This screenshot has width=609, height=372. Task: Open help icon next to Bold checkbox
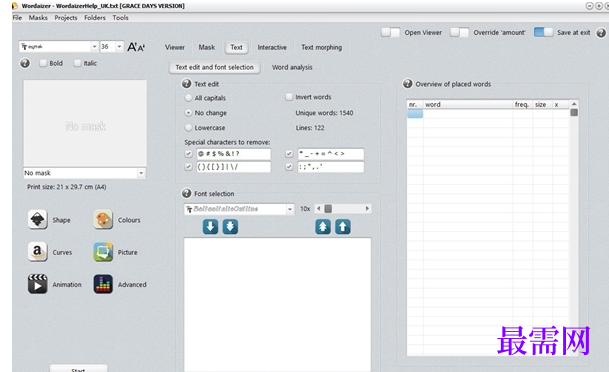[x=25, y=63]
